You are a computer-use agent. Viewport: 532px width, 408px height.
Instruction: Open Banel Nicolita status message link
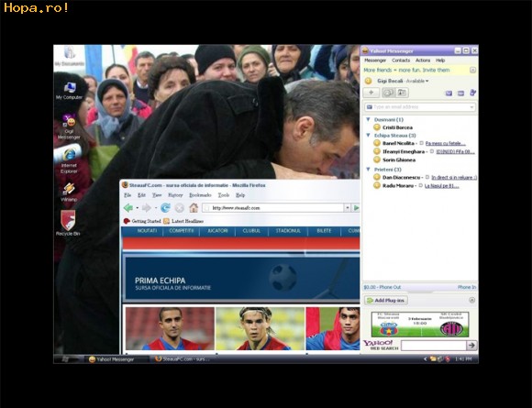446,143
